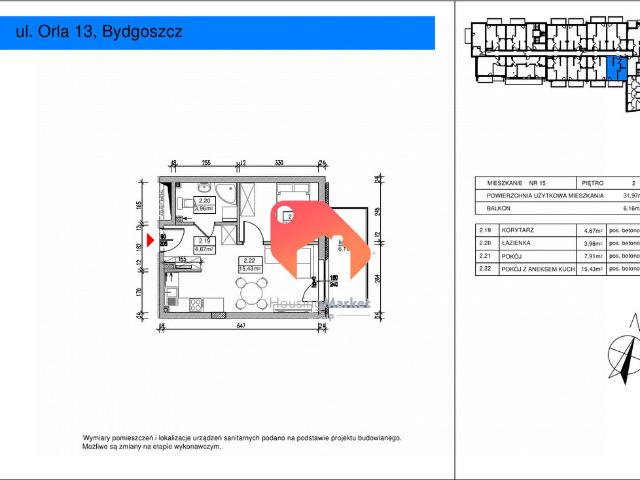
Task: Click room label 2.22 with 15,43 m²
Action: (250, 264)
